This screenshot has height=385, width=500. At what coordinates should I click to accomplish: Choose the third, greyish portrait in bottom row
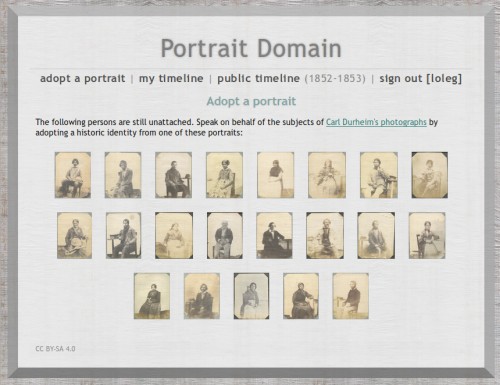(x=251, y=296)
